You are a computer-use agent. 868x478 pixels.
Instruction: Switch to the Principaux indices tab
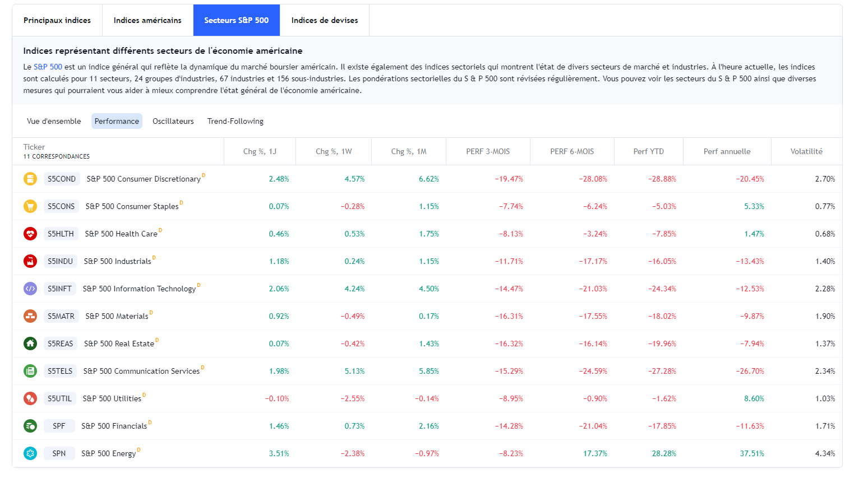pos(57,20)
